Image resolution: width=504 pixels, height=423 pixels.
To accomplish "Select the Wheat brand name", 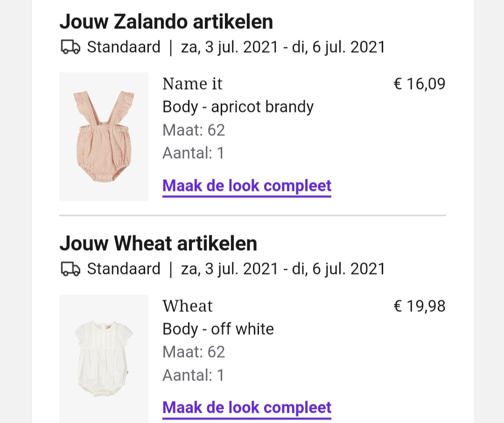I will click(188, 306).
